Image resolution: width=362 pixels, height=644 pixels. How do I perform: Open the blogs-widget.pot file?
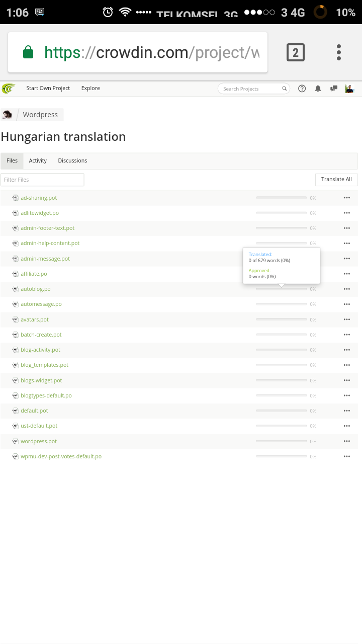(41, 380)
